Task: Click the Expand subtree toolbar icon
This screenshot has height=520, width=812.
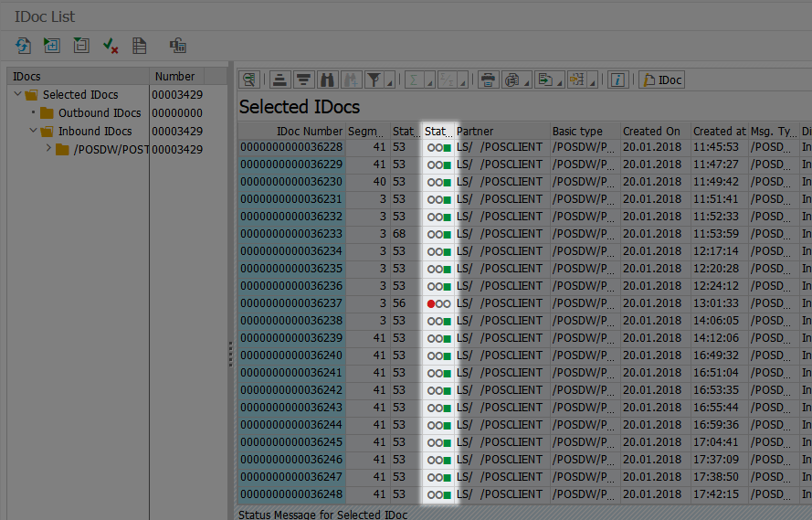Action: [x=52, y=45]
